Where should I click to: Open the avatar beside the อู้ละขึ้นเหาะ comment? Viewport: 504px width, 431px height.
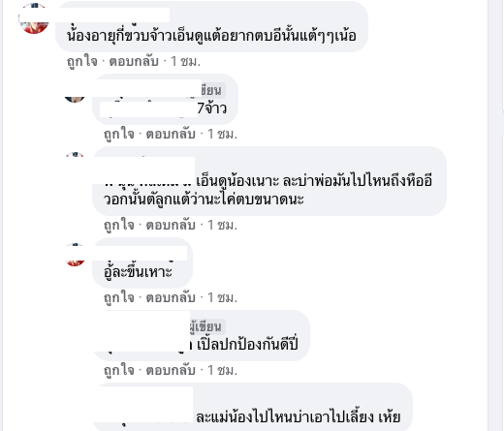coord(76,255)
